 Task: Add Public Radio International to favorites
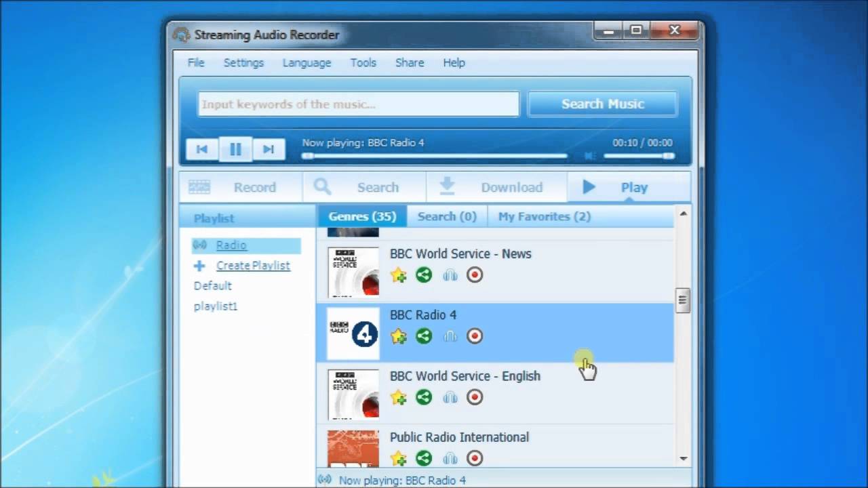[x=399, y=458]
